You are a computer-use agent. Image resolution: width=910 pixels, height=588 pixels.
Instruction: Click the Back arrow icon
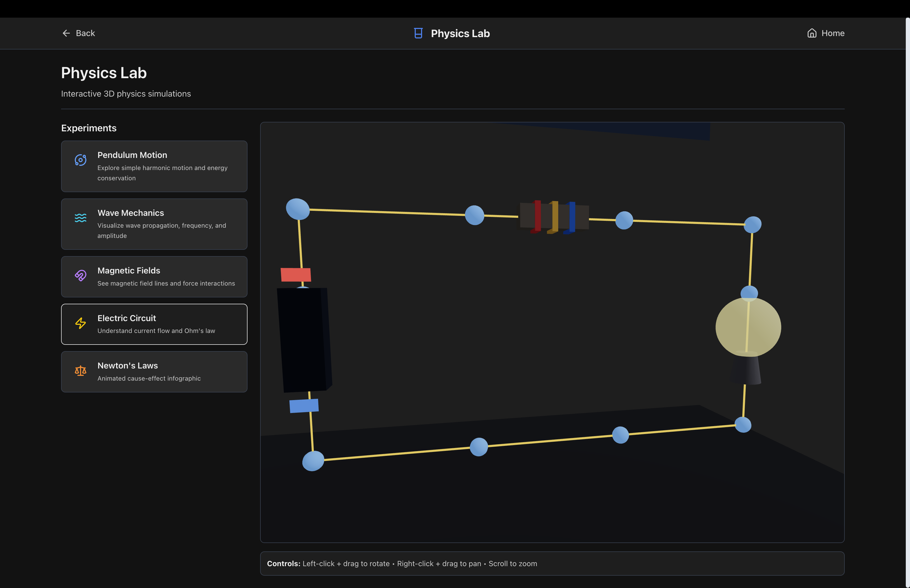(66, 33)
